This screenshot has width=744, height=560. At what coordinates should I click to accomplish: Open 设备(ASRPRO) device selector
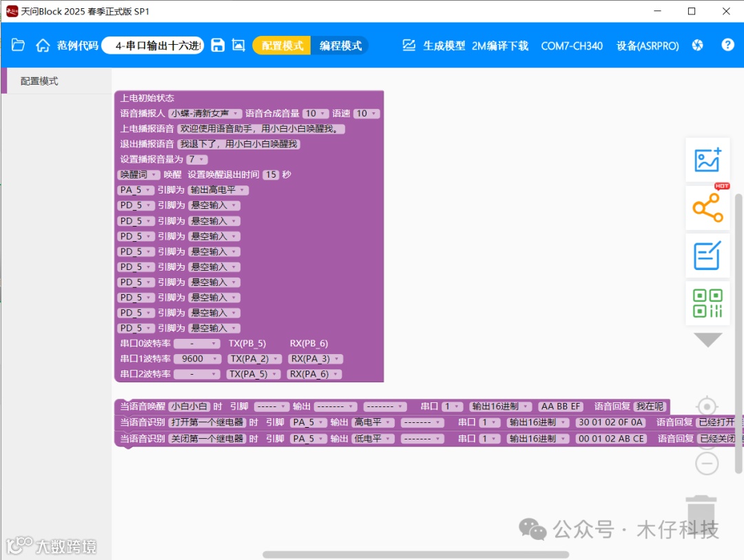648,45
